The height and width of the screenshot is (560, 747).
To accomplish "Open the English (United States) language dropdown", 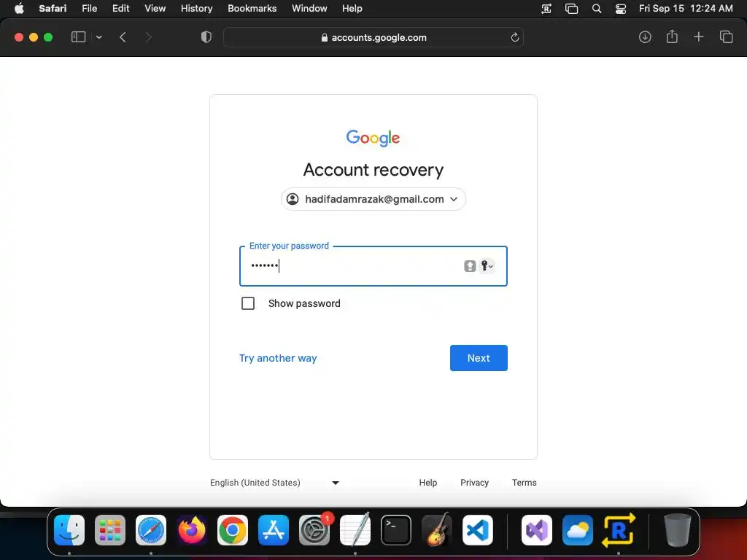I will [274, 483].
